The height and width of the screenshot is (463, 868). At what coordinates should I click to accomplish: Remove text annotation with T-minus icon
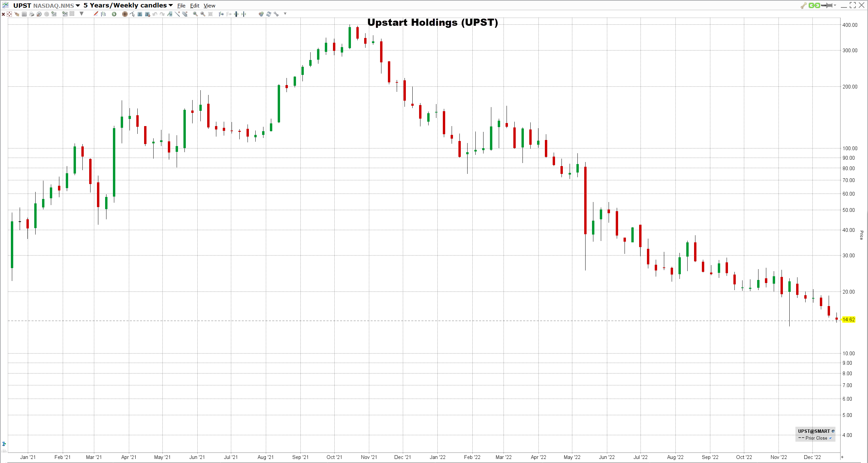(x=147, y=14)
